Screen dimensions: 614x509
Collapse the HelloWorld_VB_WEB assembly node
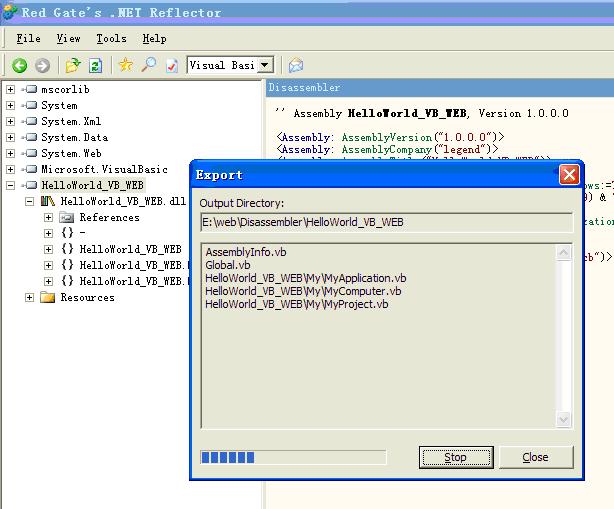point(10,185)
